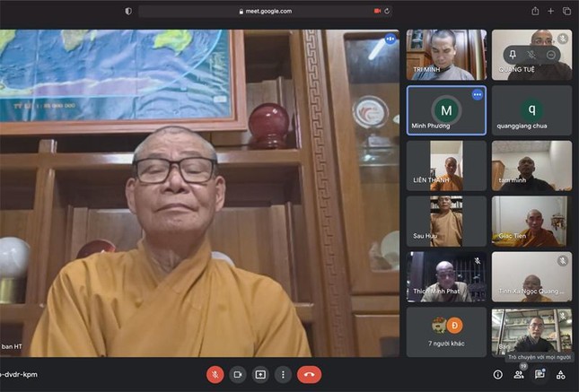
Task: Mute the microphone in the call bar
Action: [x=215, y=374]
